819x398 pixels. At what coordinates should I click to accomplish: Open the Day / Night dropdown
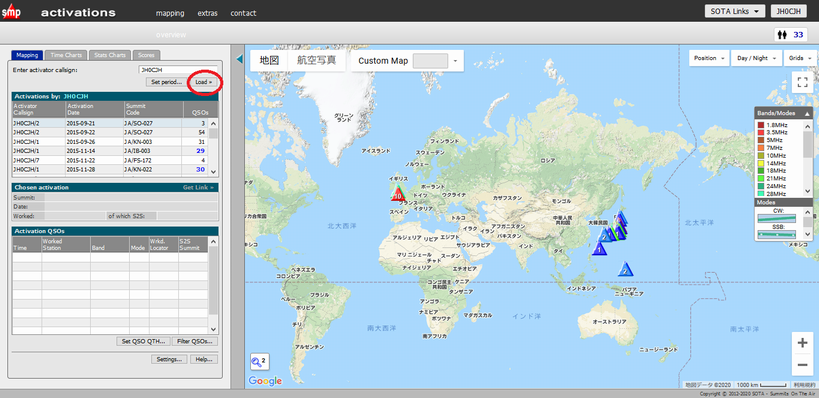point(755,58)
